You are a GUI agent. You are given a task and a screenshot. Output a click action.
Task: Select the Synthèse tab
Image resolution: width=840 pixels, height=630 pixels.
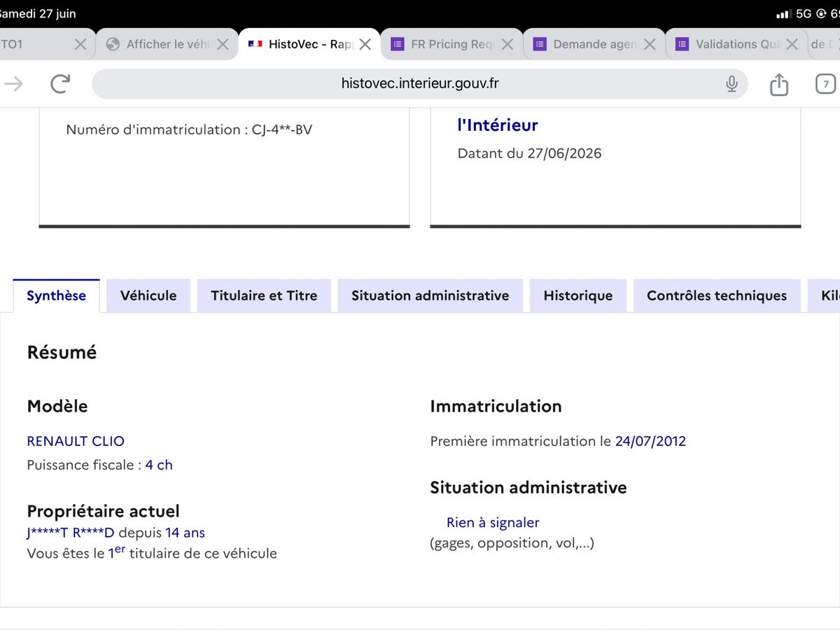point(56,295)
